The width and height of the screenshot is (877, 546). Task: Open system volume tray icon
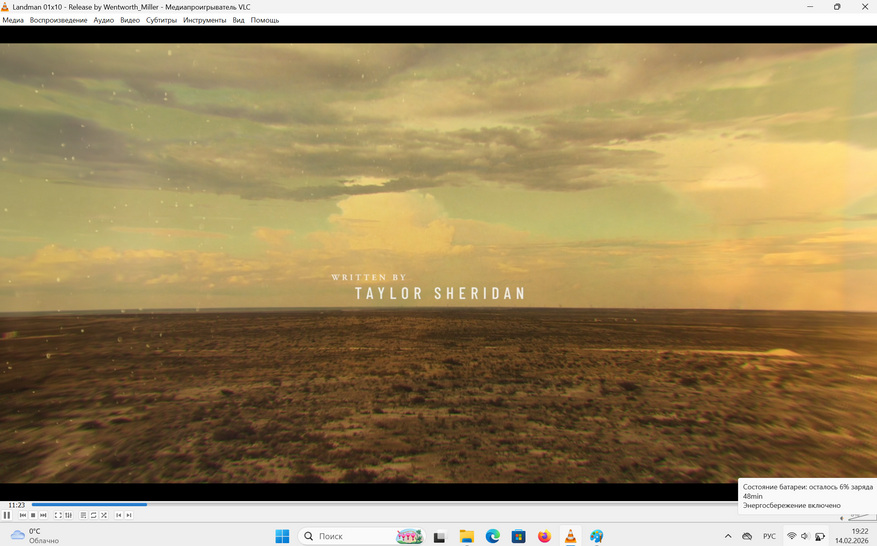point(805,536)
